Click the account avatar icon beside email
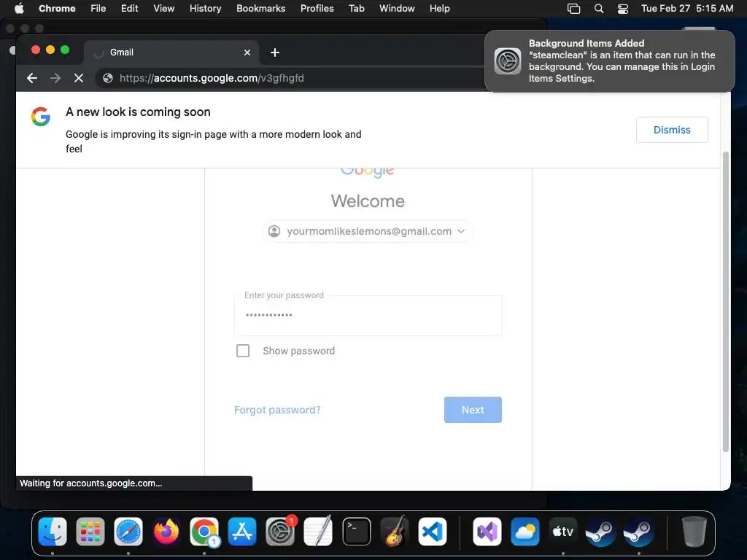The width and height of the screenshot is (747, 560). [274, 231]
